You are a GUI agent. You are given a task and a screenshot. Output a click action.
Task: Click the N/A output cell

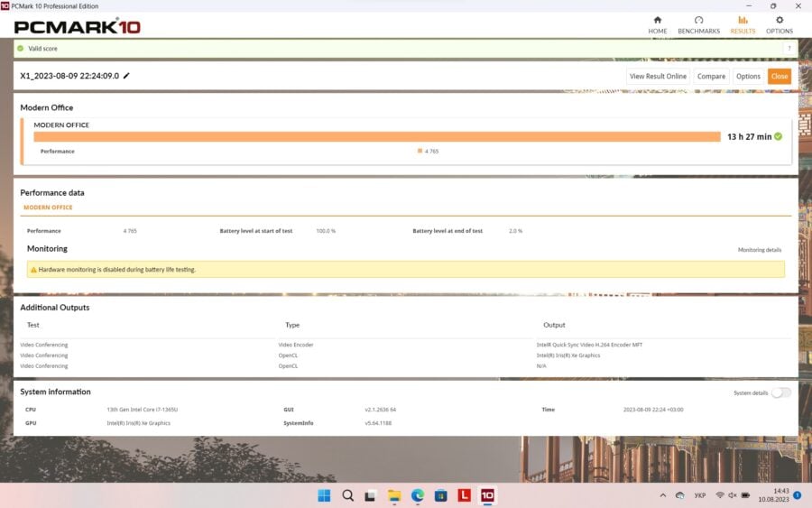pos(541,366)
